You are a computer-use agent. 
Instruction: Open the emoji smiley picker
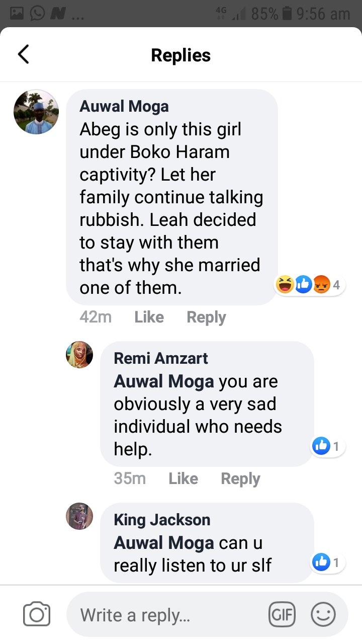323,614
